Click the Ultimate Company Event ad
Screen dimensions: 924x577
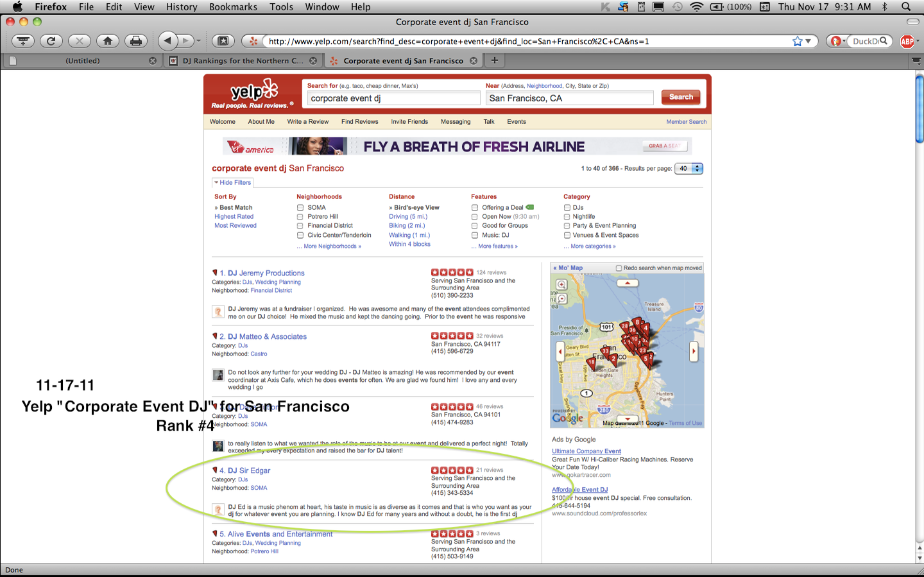point(586,451)
